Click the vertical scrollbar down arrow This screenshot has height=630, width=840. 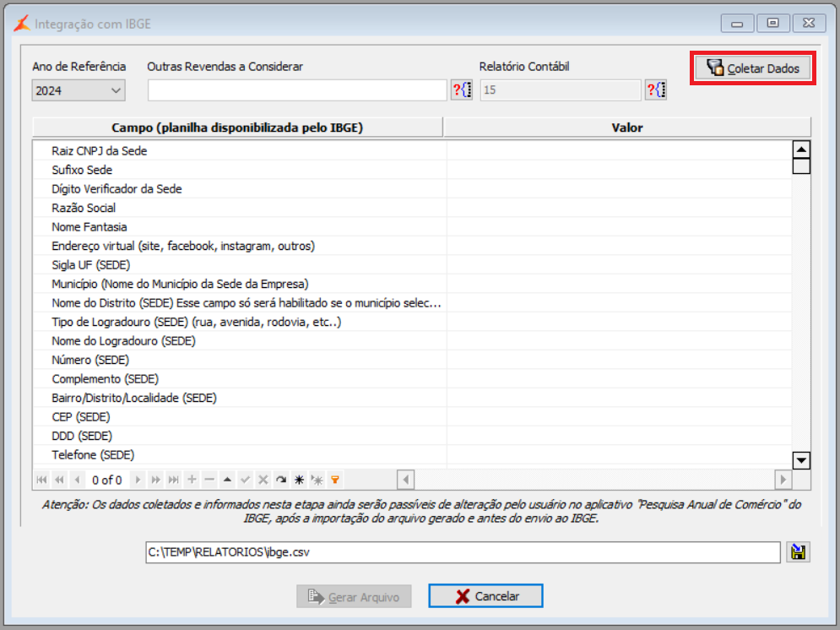pyautogui.click(x=801, y=460)
